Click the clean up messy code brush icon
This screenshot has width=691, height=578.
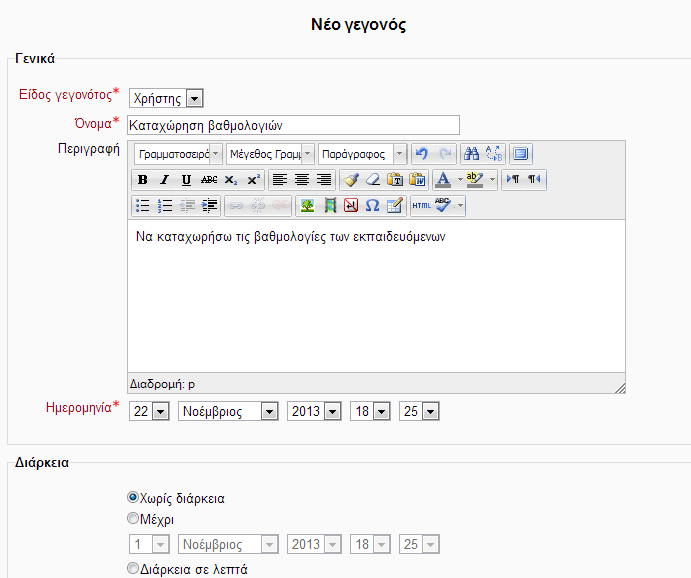pos(351,180)
